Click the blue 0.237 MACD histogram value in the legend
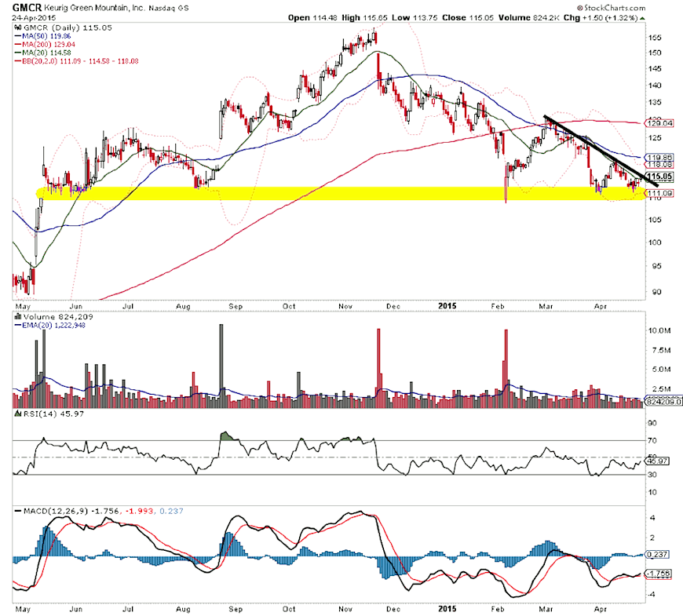683x616 pixels. pyautogui.click(x=171, y=511)
